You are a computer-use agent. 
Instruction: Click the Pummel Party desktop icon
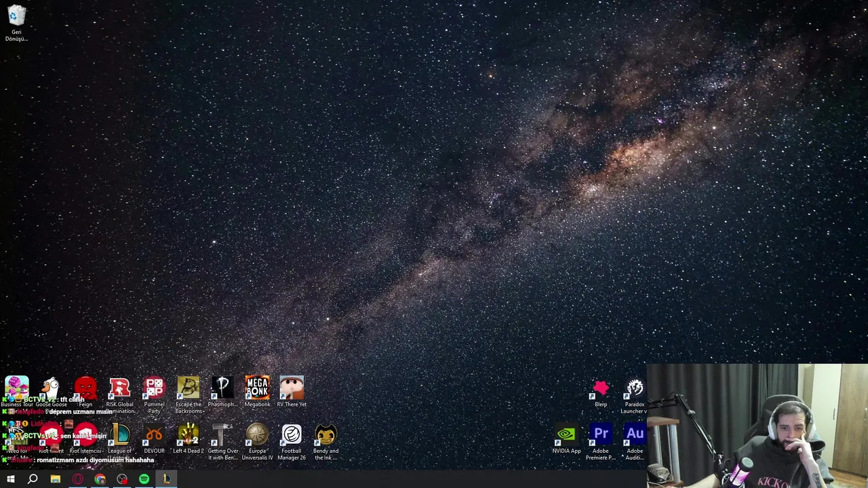154,395
